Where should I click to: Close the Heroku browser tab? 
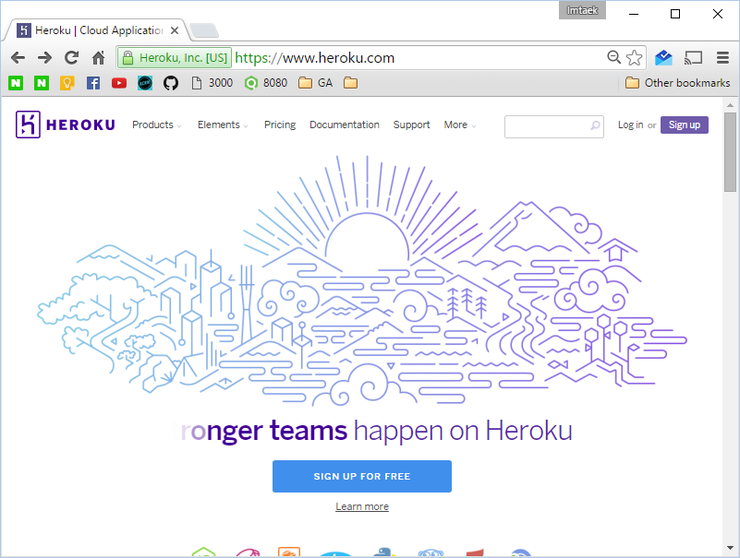pos(175,30)
